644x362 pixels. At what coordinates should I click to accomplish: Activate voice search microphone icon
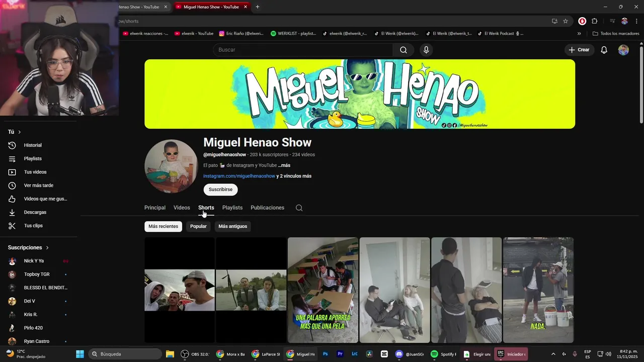[426, 50]
